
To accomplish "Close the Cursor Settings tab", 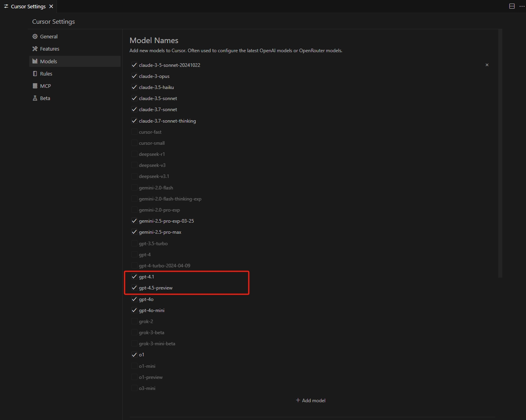I will pos(51,6).
